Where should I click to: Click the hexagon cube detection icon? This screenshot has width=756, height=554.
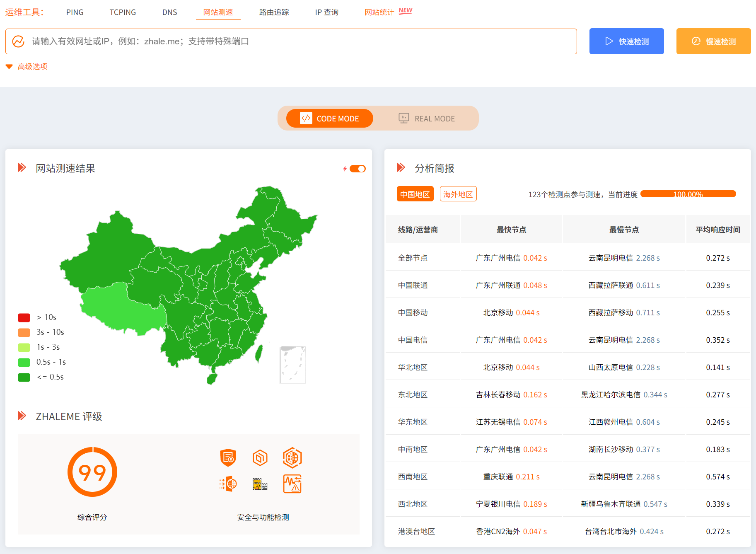click(x=260, y=457)
